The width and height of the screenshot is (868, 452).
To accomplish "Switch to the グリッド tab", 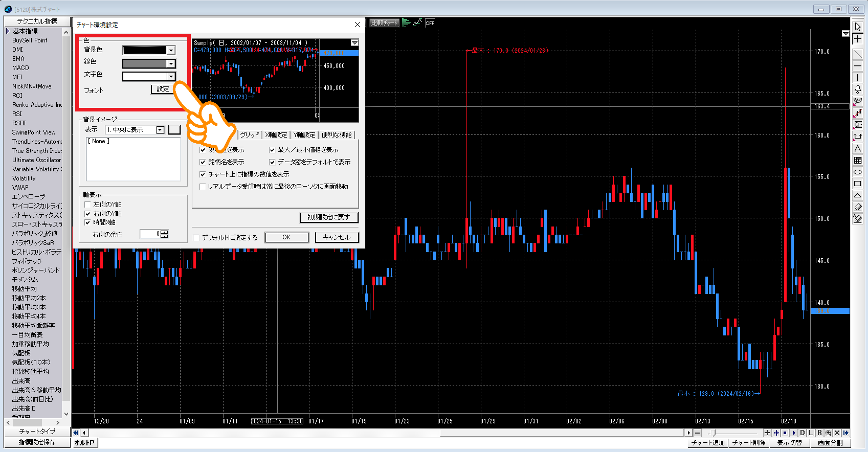I will pos(250,135).
